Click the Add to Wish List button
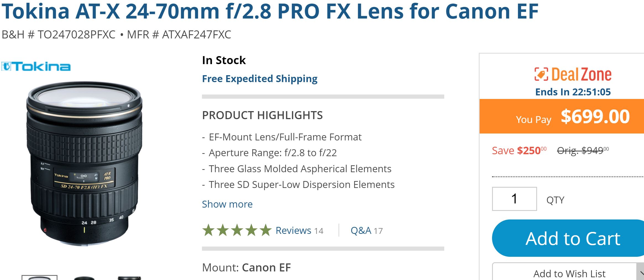This screenshot has width=644, height=280. [x=569, y=274]
